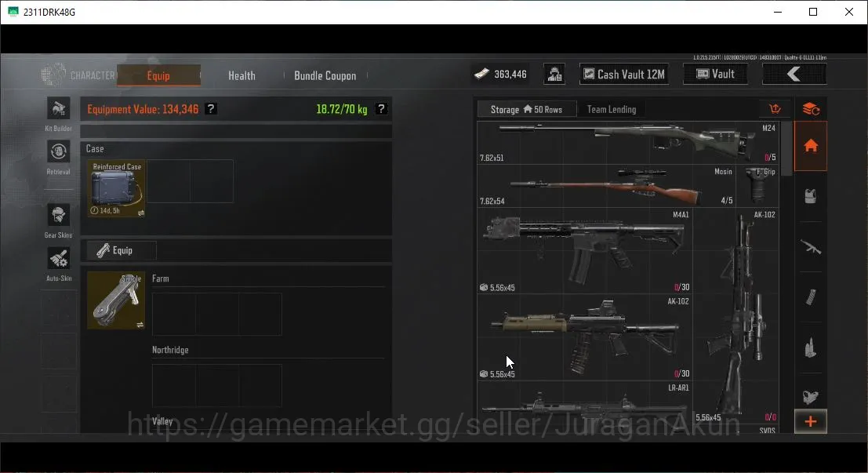The image size is (868, 473).
Task: Click the 'Case' section header
Action: point(95,148)
